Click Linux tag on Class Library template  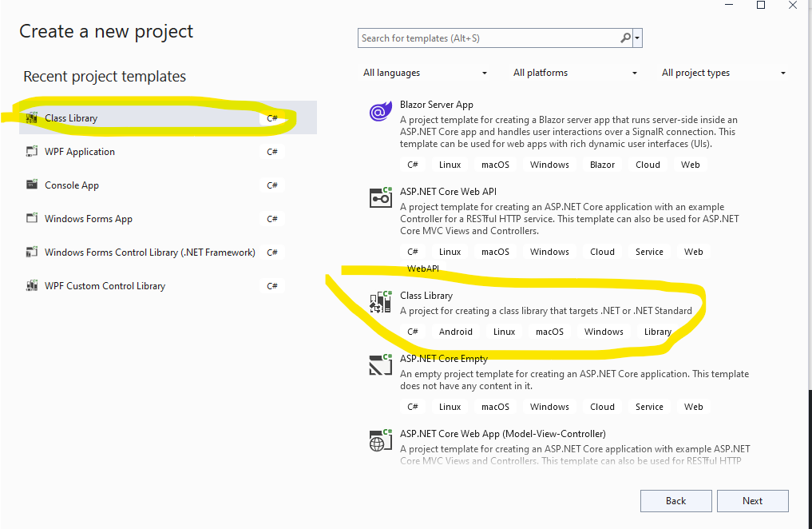pyautogui.click(x=504, y=332)
